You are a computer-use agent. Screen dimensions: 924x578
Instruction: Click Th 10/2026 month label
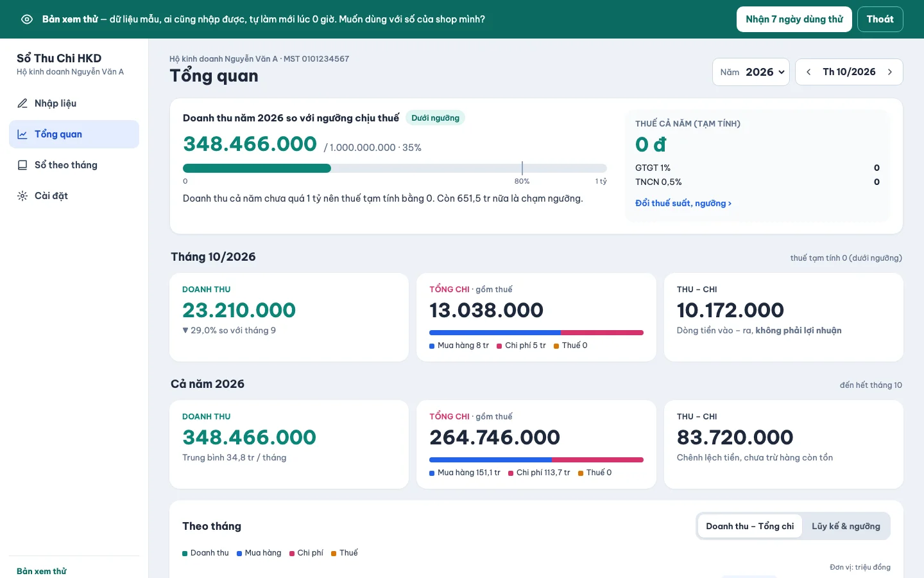click(849, 72)
